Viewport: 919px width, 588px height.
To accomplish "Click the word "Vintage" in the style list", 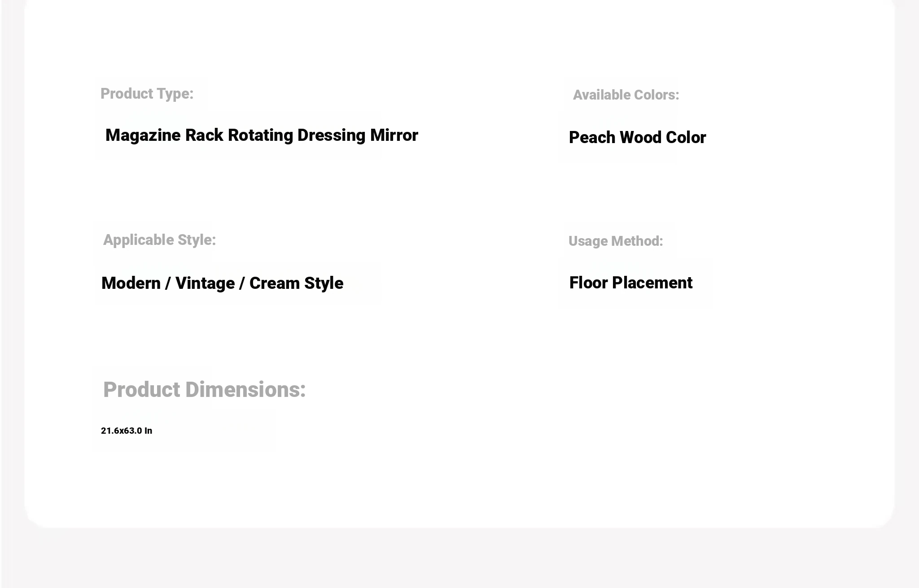I will tap(205, 283).
